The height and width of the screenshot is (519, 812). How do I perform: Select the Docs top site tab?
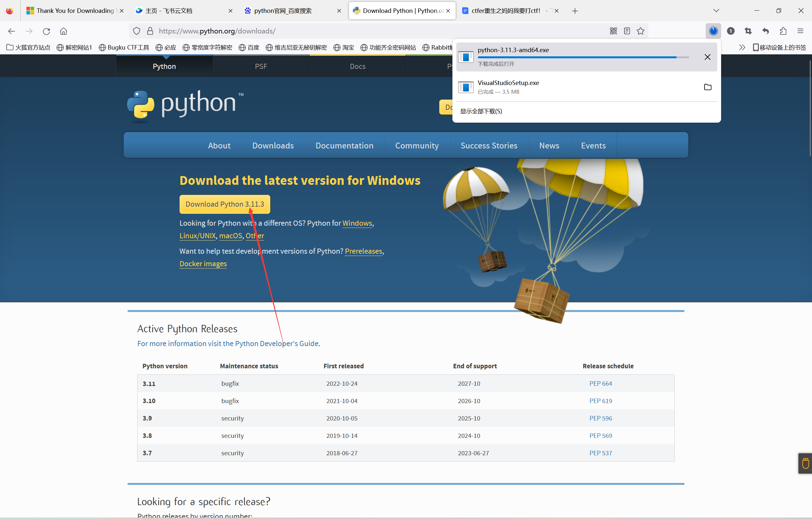(357, 66)
